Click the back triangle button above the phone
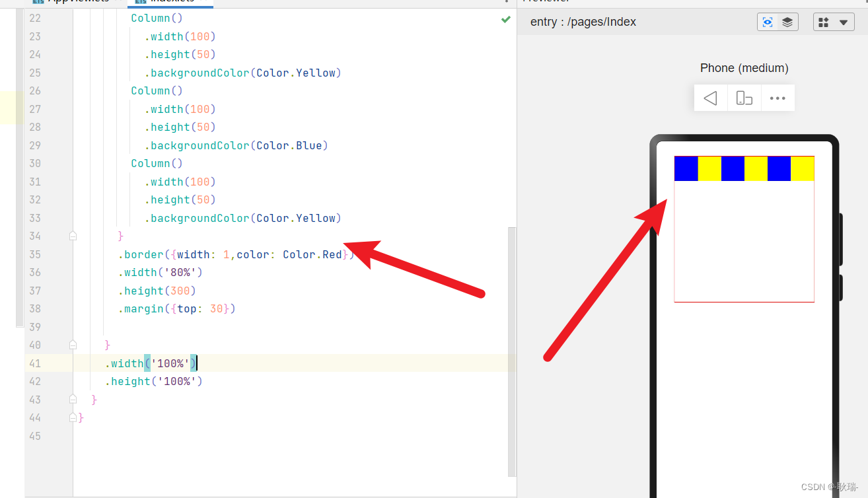The image size is (868, 498). pyautogui.click(x=711, y=98)
